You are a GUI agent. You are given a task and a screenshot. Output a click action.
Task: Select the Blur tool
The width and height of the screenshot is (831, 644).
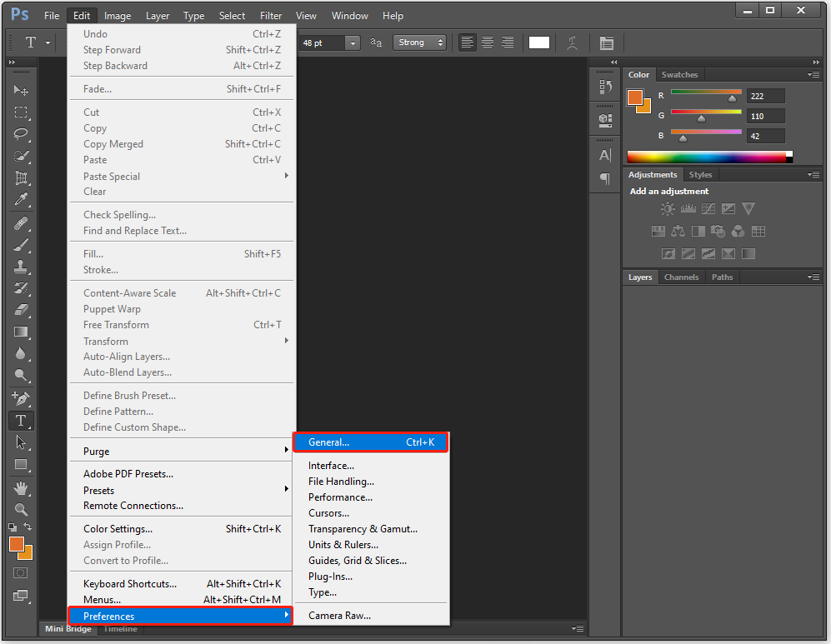click(x=21, y=353)
